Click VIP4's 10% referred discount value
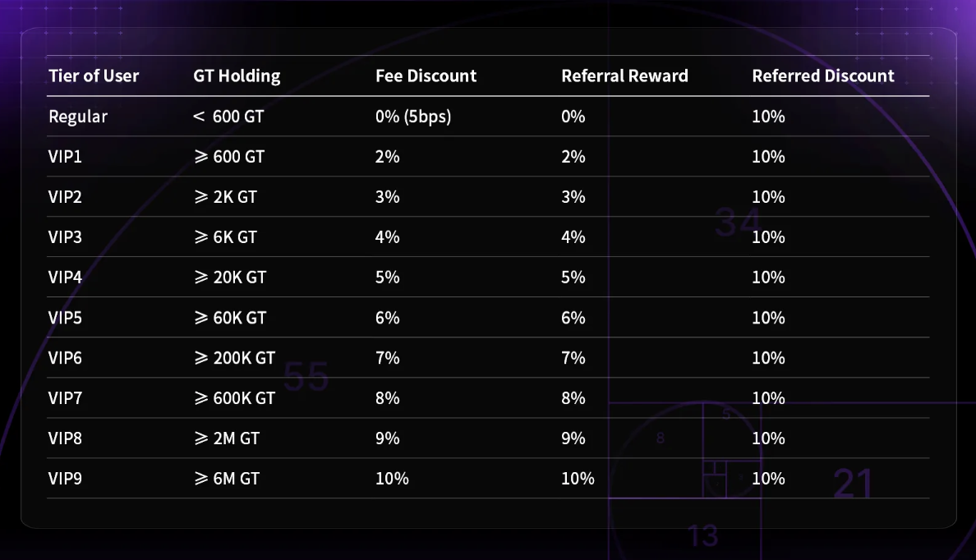Screen dimensions: 976x560 pyautogui.click(x=768, y=278)
